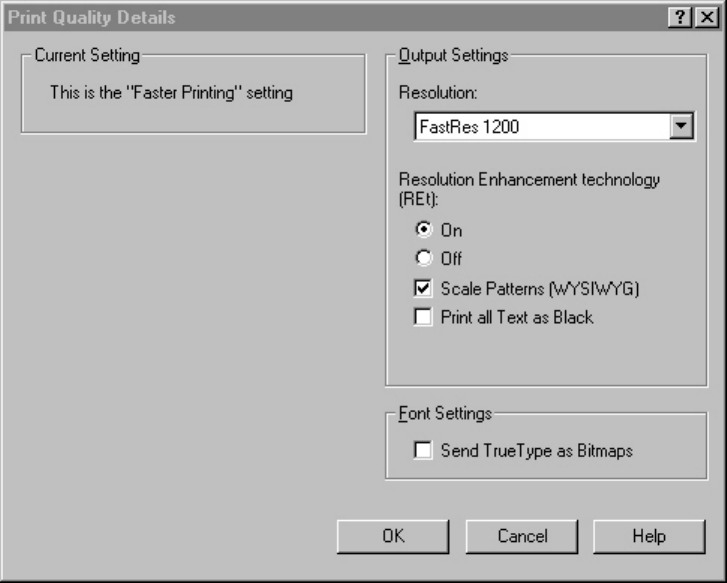The height and width of the screenshot is (583, 727).
Task: Open Help using the Help button
Action: tap(648, 536)
